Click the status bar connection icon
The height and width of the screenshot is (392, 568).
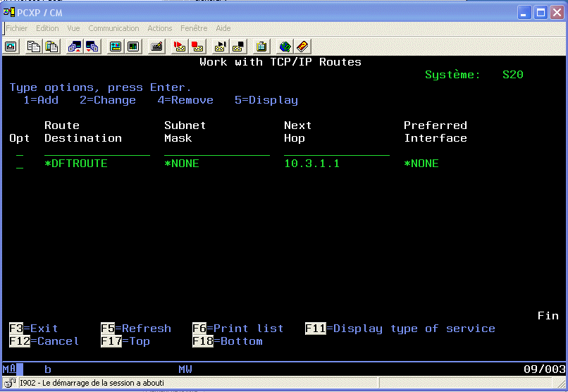(x=10, y=383)
